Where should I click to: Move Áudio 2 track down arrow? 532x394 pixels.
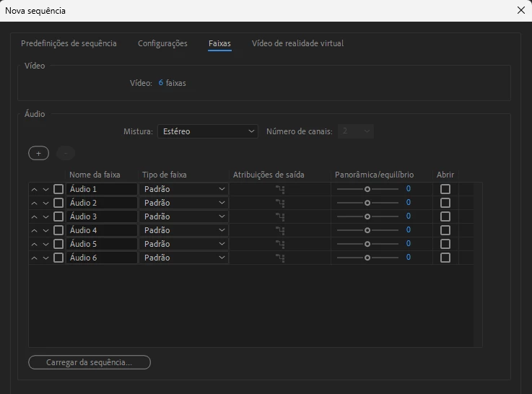coord(45,203)
